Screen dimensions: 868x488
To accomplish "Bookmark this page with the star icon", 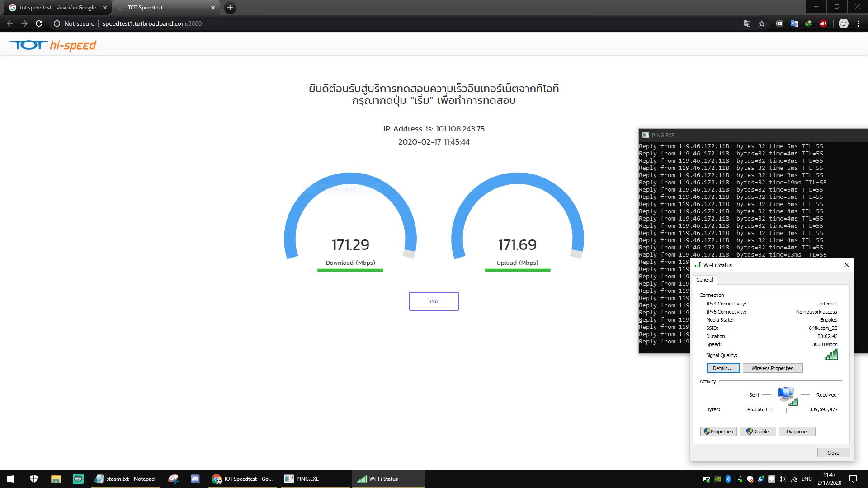I will [x=762, y=23].
